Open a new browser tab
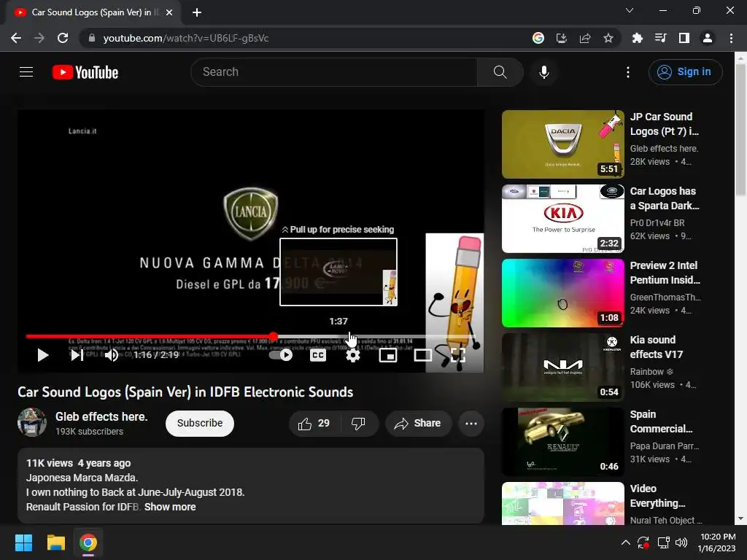Image resolution: width=747 pixels, height=560 pixels. [197, 12]
